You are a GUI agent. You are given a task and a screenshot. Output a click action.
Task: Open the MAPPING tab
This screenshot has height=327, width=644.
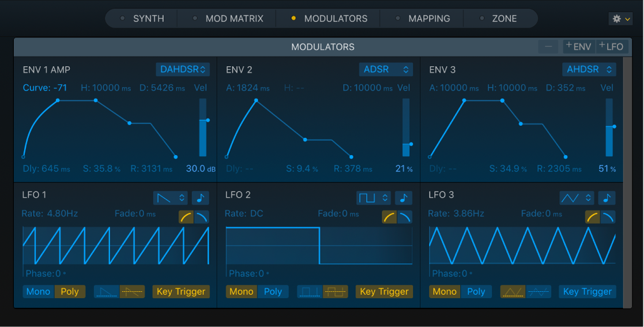pyautogui.click(x=422, y=18)
